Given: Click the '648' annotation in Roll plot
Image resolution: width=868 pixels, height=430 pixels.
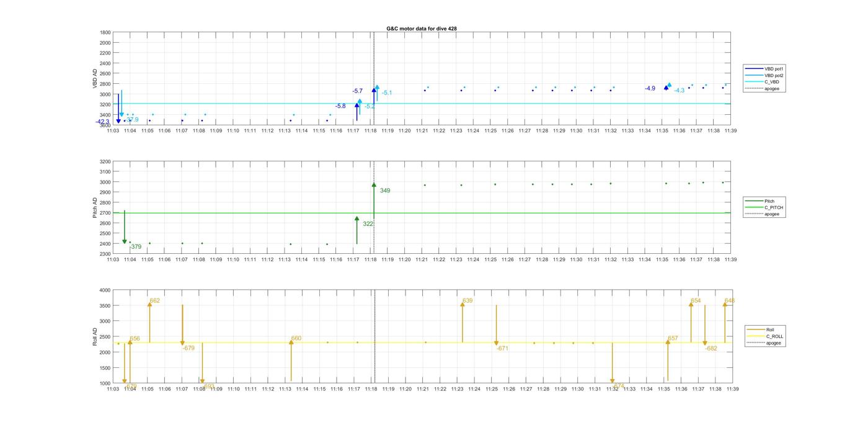Looking at the screenshot, I should [x=730, y=300].
